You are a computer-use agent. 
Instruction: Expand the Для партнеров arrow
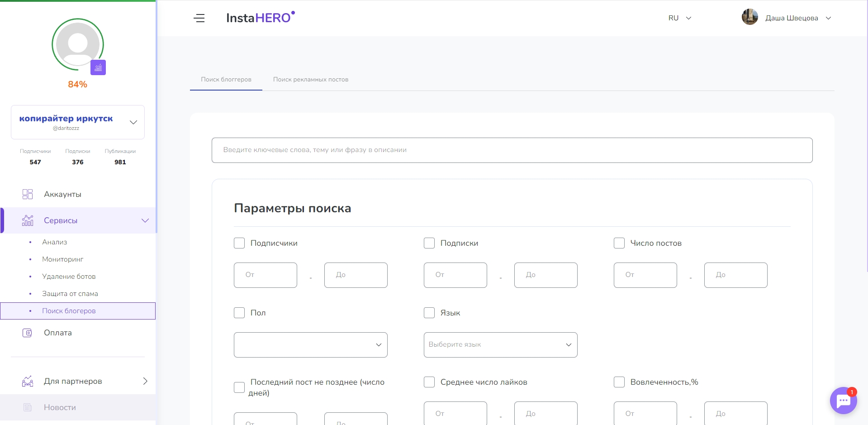(145, 381)
